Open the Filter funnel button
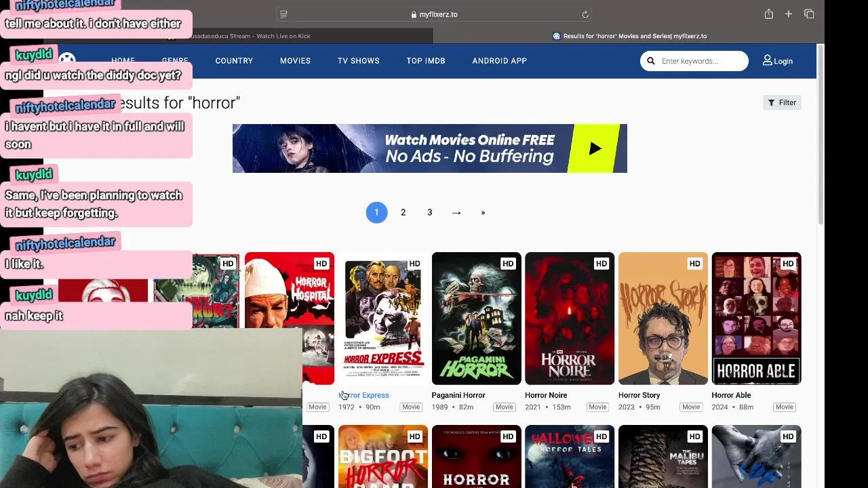The height and width of the screenshot is (488, 868). 782,102
